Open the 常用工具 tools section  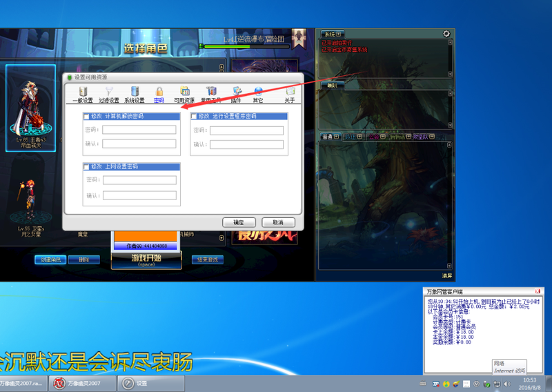[210, 95]
